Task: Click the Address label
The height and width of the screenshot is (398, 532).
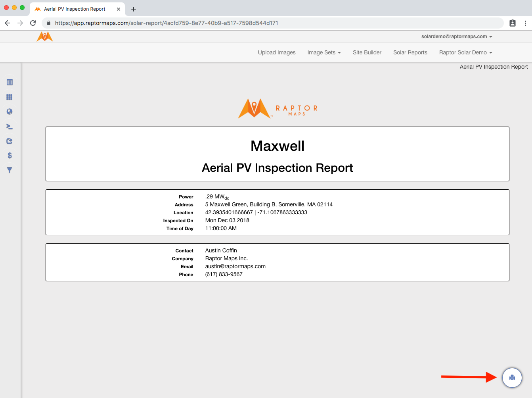Action: click(184, 205)
